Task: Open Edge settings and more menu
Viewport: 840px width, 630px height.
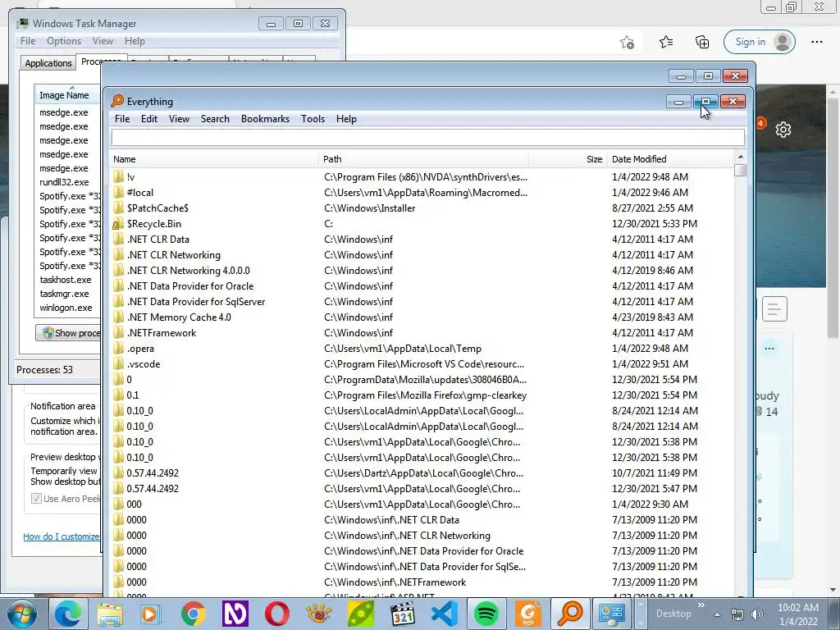Action: 816,42
